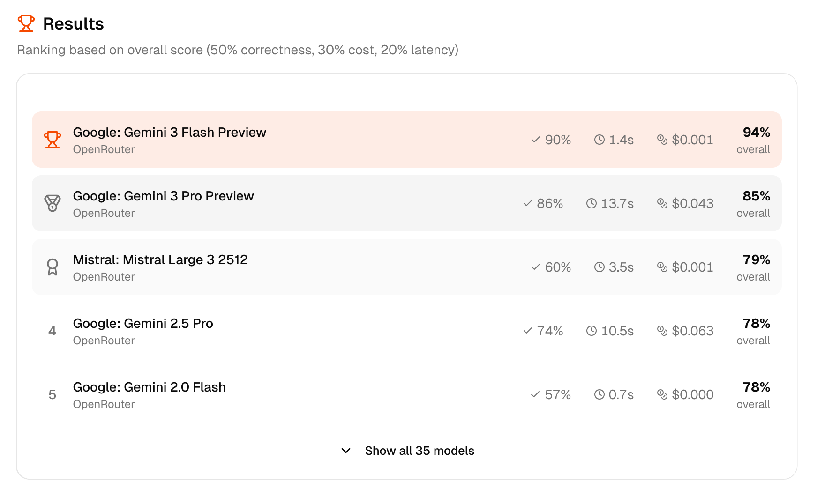Screen dimensions: 825x504
Task: Click the third-place ribbon icon
Action: coord(52,267)
